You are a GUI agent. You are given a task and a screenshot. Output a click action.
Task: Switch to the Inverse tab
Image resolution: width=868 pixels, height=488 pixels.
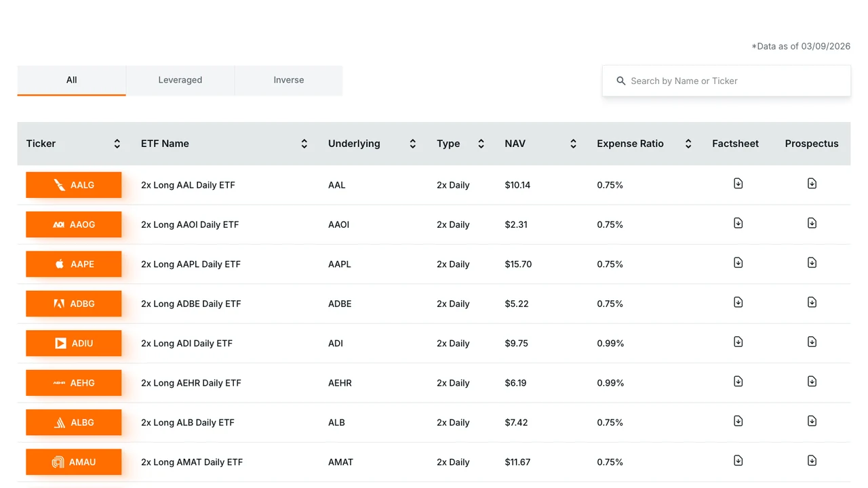click(288, 80)
